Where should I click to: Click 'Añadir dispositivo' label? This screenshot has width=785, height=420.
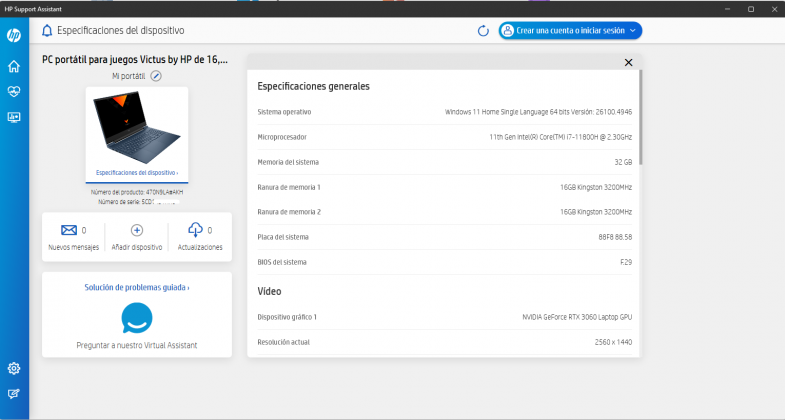click(x=137, y=247)
